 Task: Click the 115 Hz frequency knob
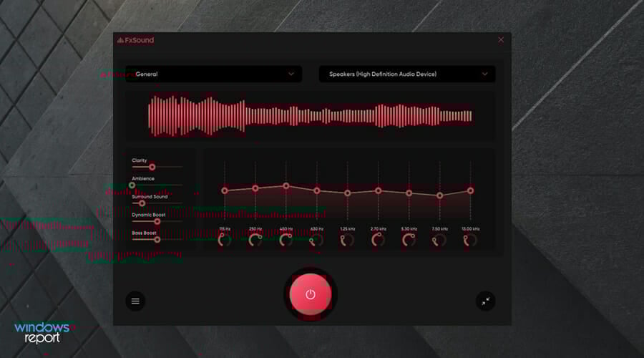(225, 240)
